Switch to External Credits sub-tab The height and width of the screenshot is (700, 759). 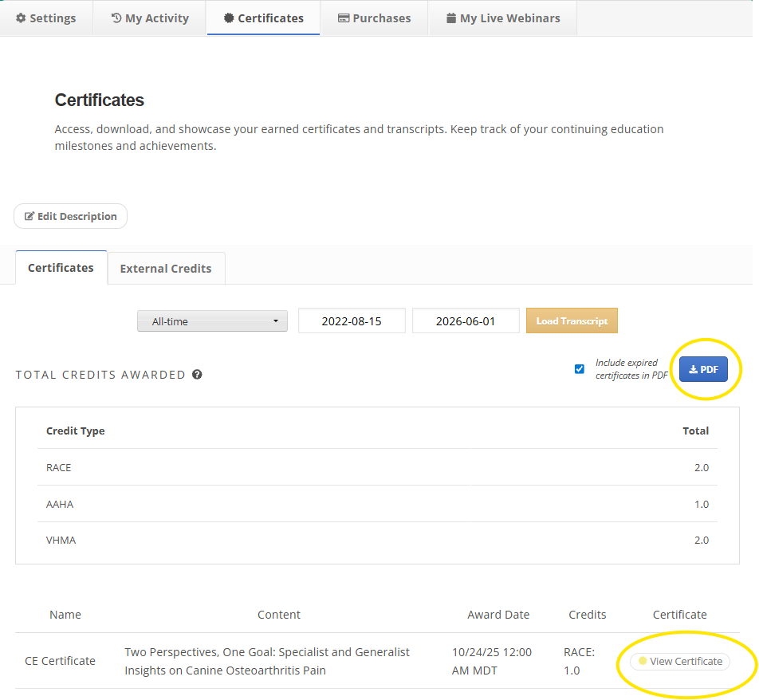point(166,269)
